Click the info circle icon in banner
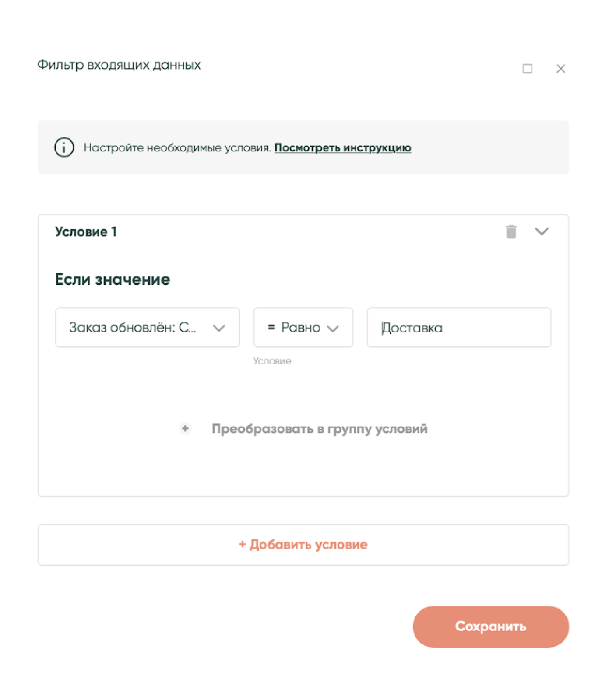Viewport: 616px width, 700px height. click(x=64, y=147)
